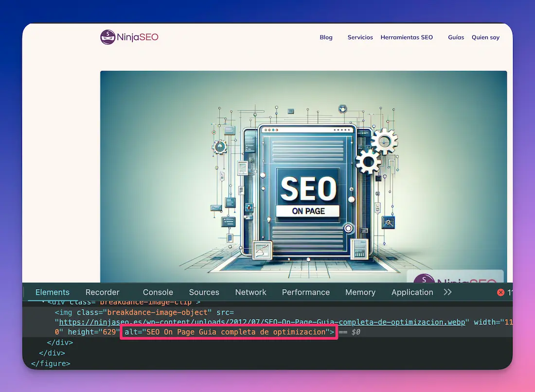Switch to the Recorder tab

[102, 292]
